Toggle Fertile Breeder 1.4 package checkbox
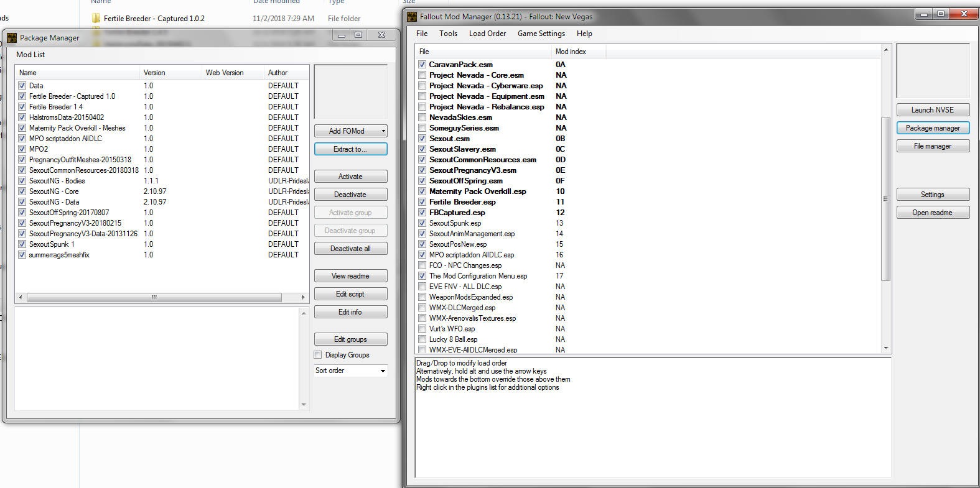 [22, 107]
